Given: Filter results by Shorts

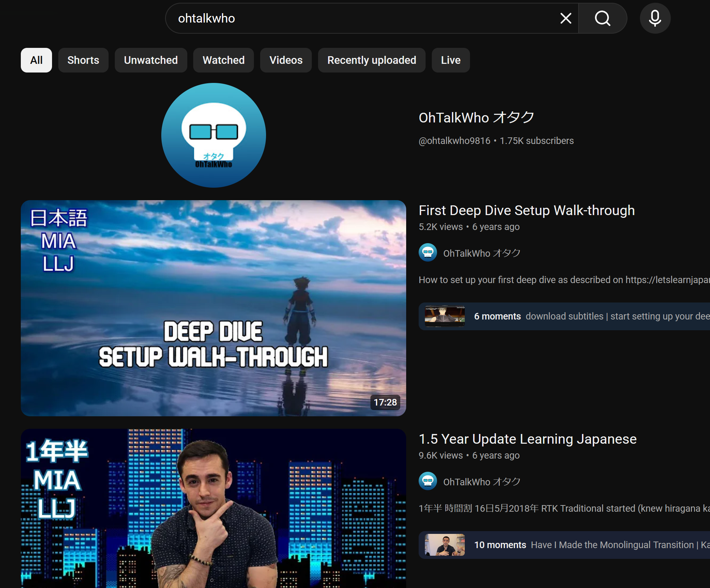Looking at the screenshot, I should 83,60.
